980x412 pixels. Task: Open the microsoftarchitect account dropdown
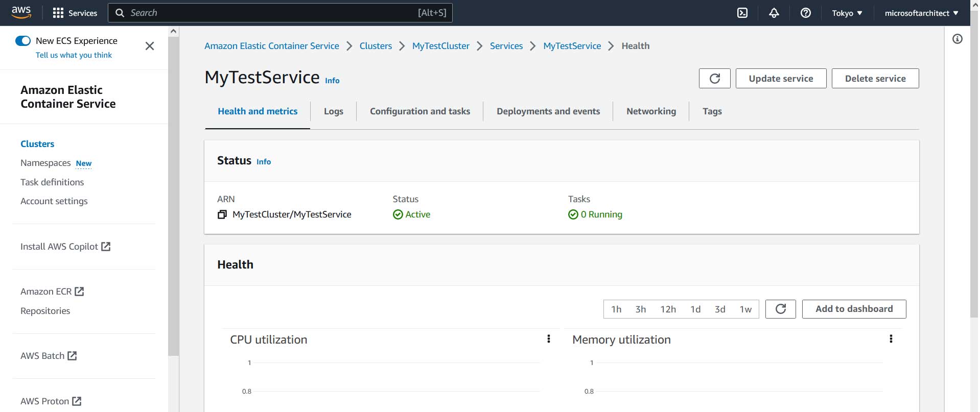coord(921,13)
